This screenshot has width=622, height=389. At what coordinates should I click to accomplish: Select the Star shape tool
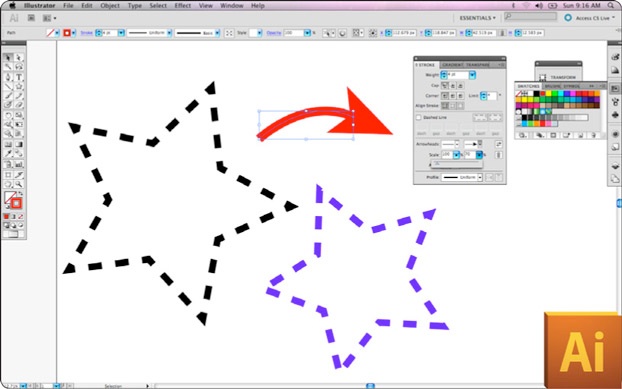19,86
